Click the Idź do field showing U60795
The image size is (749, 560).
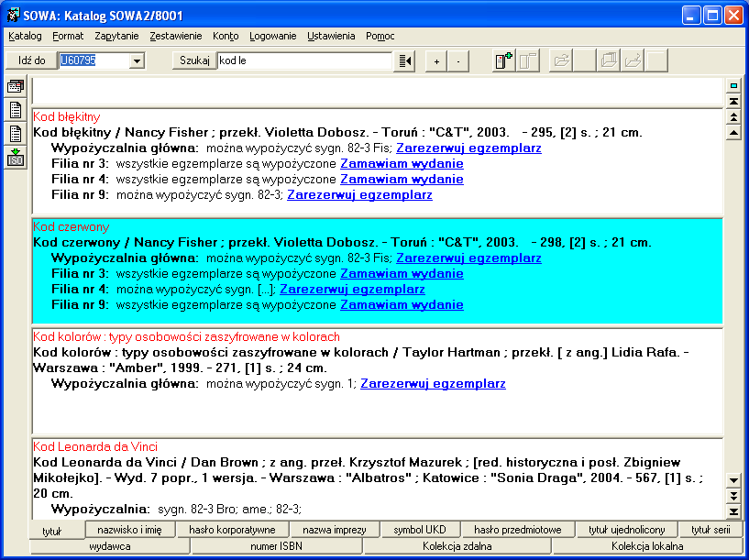coord(94,60)
